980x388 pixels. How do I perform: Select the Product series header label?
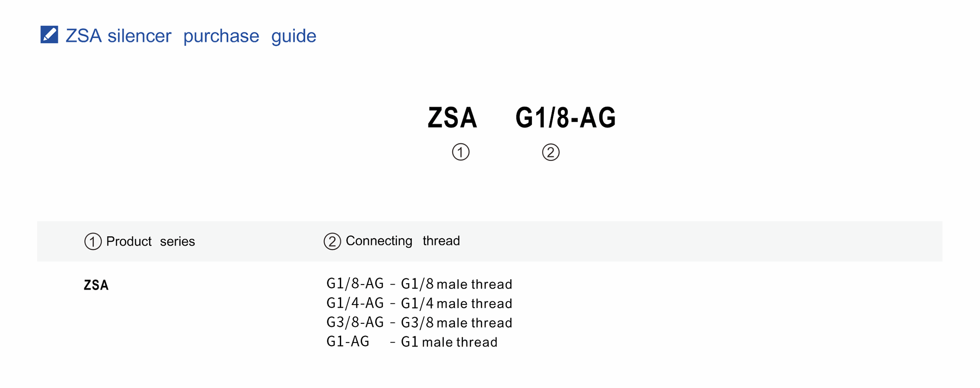click(151, 241)
